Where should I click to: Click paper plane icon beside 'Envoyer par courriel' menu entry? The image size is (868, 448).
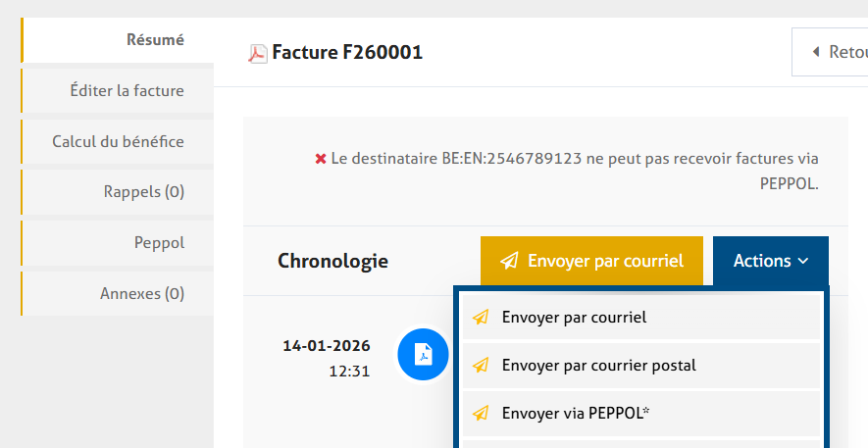point(481,318)
